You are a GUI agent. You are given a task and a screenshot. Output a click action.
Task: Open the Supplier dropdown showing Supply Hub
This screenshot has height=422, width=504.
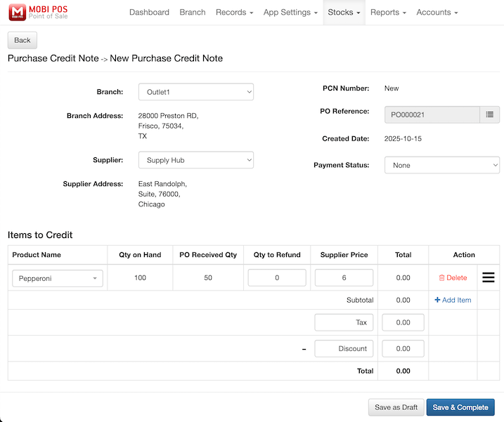(x=196, y=160)
